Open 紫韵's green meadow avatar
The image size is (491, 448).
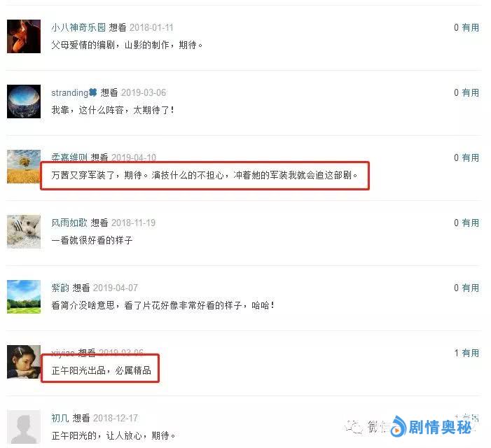[x=24, y=297]
